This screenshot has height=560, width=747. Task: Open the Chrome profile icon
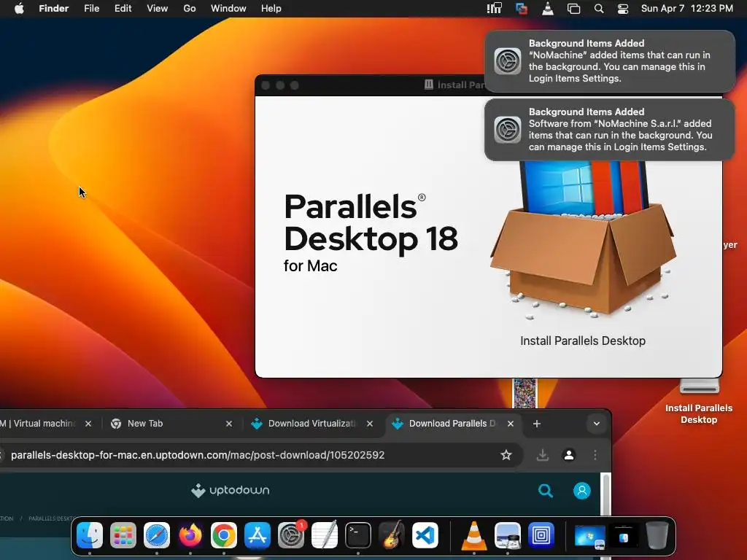coord(569,455)
